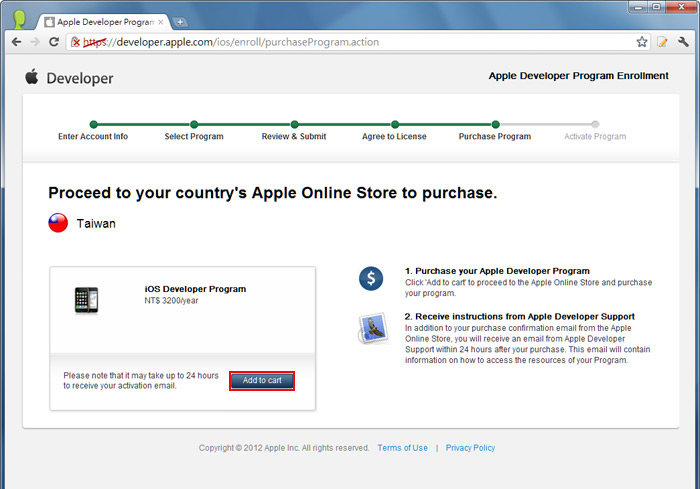Viewport: 700px width, 489px height.
Task: Click the iOS Developer Program title
Action: (x=195, y=289)
